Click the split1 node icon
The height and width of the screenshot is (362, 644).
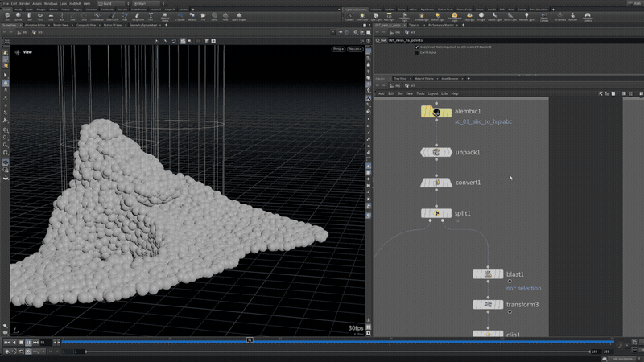pyautogui.click(x=436, y=213)
